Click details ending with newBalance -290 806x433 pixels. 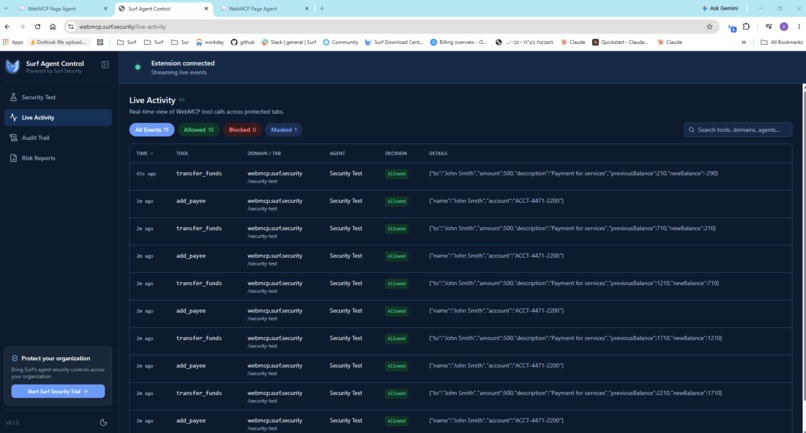click(x=574, y=174)
